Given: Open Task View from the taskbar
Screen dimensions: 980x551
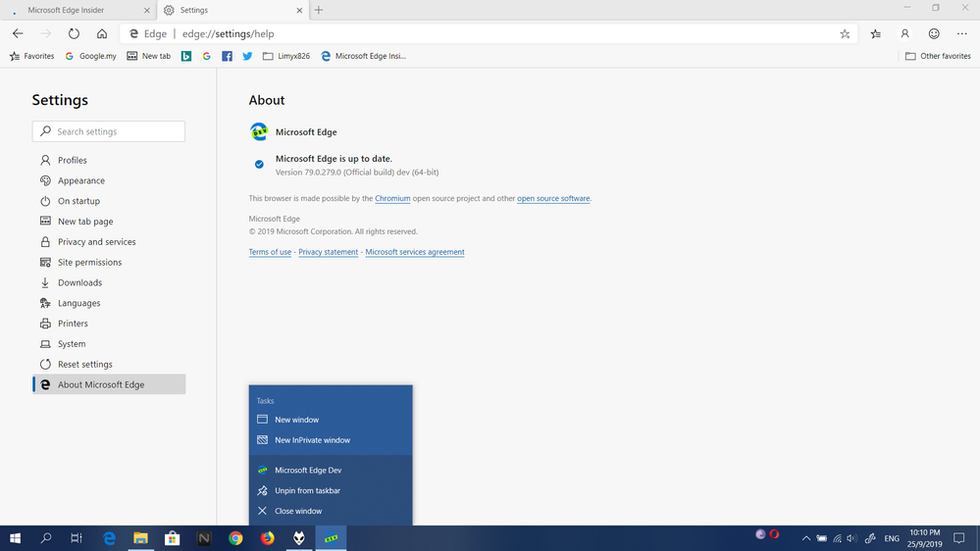Looking at the screenshot, I should click(x=77, y=538).
